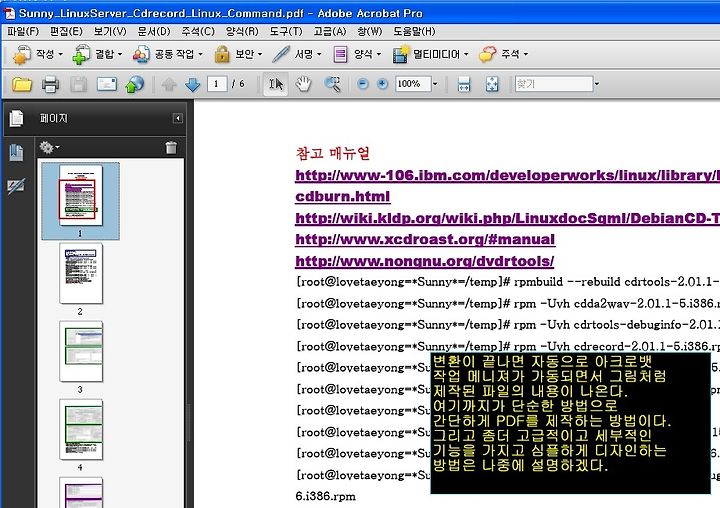The image size is (720, 508).
Task: Open the Advanced (고급) menu
Action: 330,31
